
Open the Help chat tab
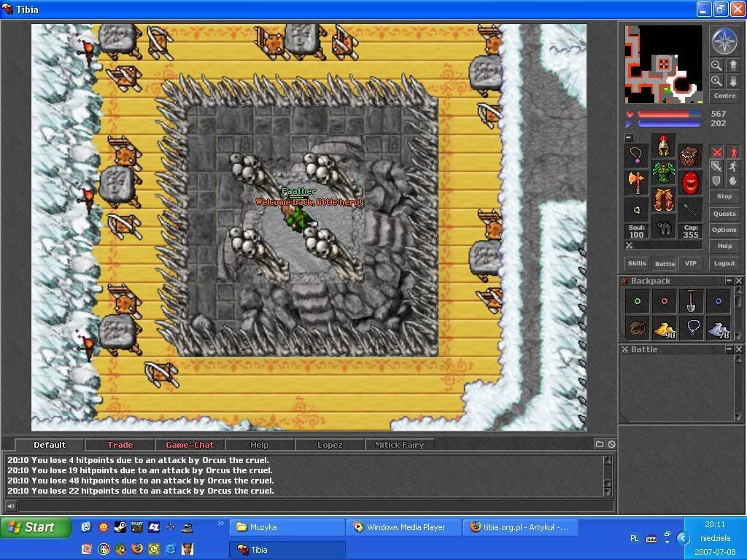point(260,445)
